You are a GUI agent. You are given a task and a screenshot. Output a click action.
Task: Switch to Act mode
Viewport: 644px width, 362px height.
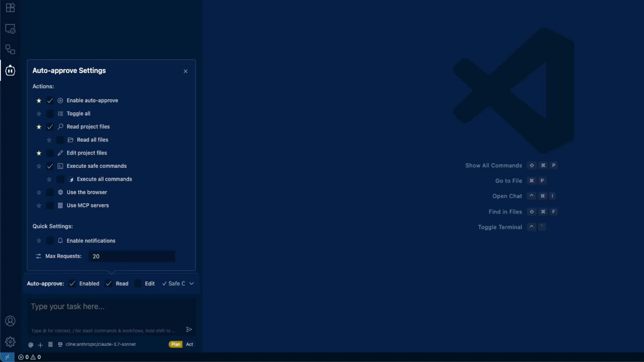coord(190,344)
